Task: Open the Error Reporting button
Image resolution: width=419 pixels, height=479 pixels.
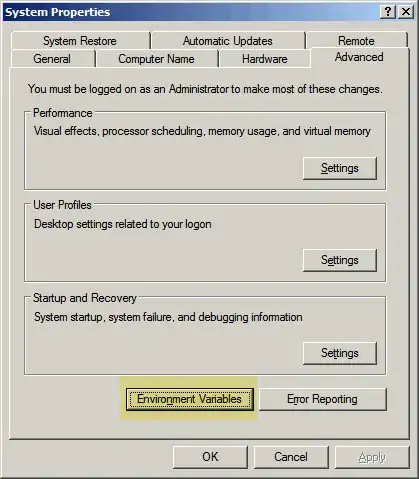Action: [322, 399]
